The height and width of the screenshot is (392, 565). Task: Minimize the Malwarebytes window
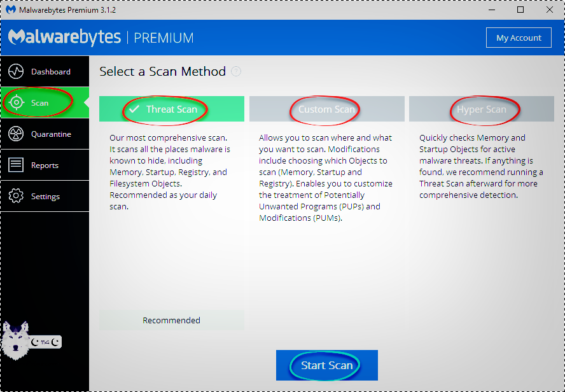(492, 10)
